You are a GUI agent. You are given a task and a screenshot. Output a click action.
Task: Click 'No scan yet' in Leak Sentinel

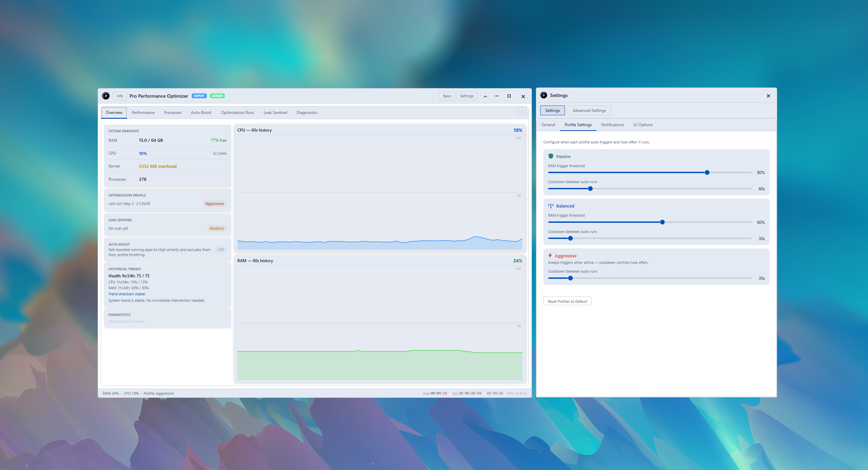(118, 229)
